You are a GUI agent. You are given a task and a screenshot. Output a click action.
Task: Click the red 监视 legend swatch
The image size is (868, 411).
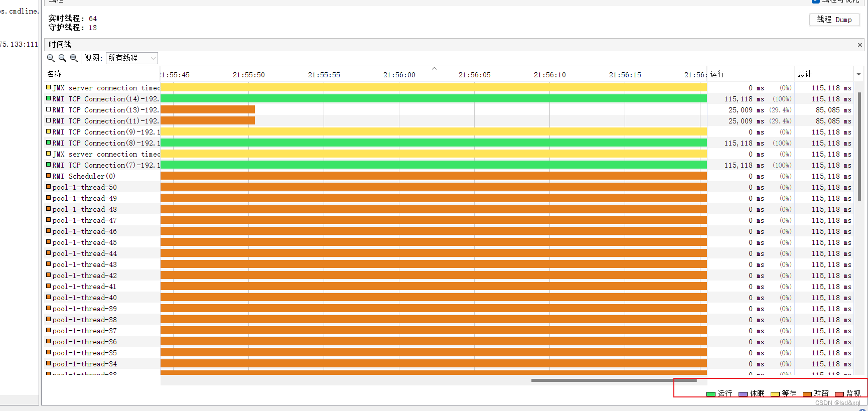point(839,394)
